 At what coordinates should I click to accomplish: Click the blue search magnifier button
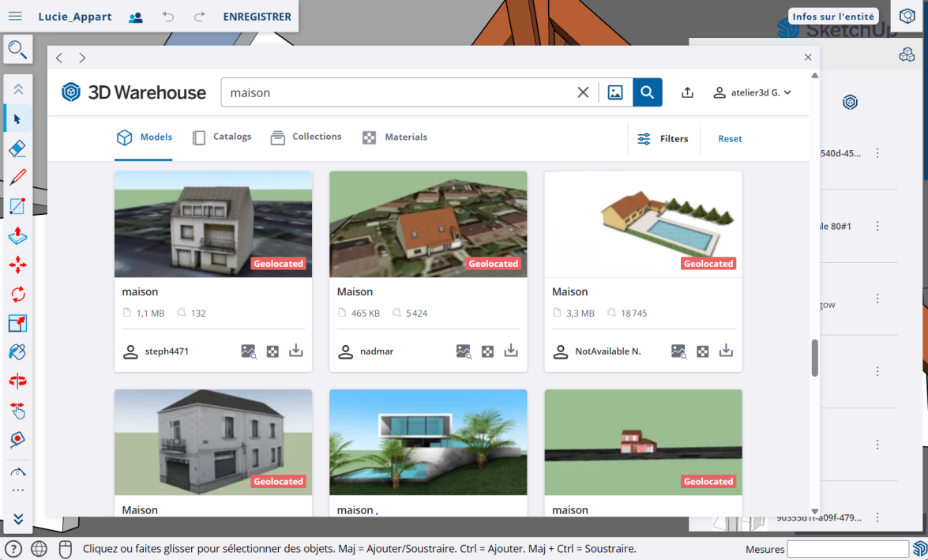point(647,92)
